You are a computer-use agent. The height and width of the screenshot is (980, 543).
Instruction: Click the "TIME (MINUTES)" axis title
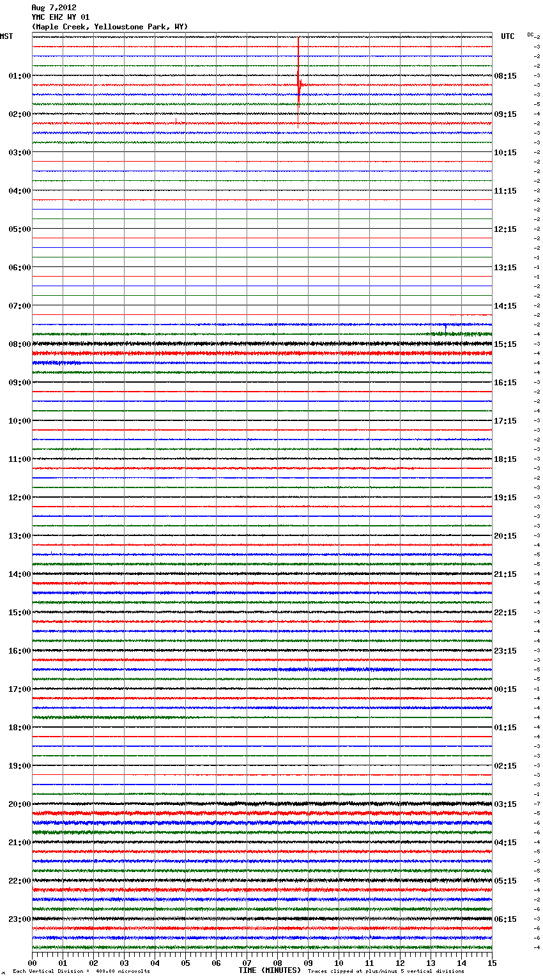click(x=270, y=970)
